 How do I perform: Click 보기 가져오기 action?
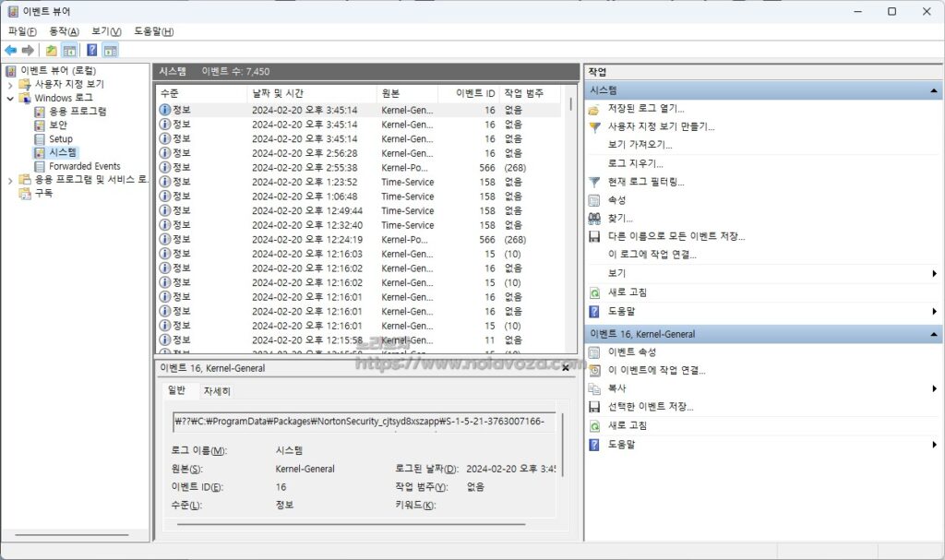click(x=640, y=145)
